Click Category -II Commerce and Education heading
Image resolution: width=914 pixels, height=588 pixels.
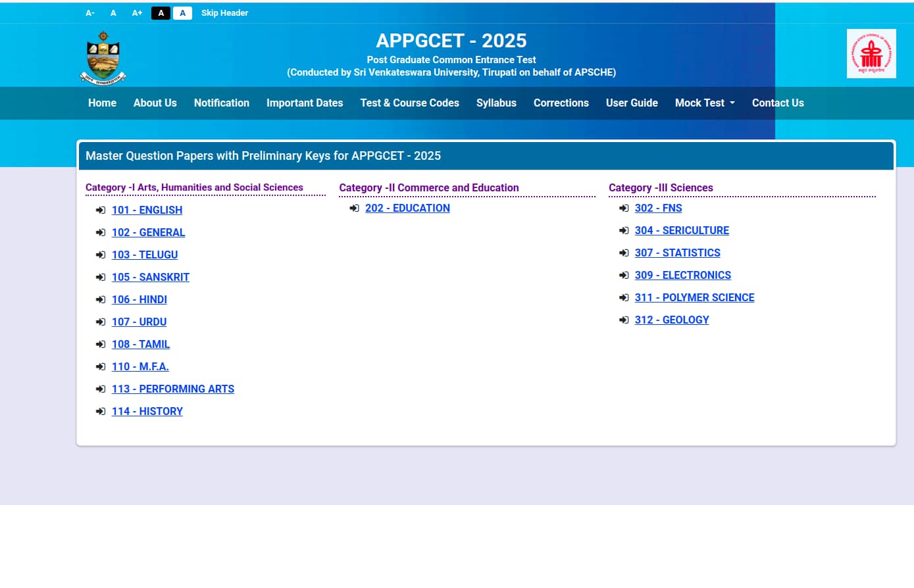429,188
